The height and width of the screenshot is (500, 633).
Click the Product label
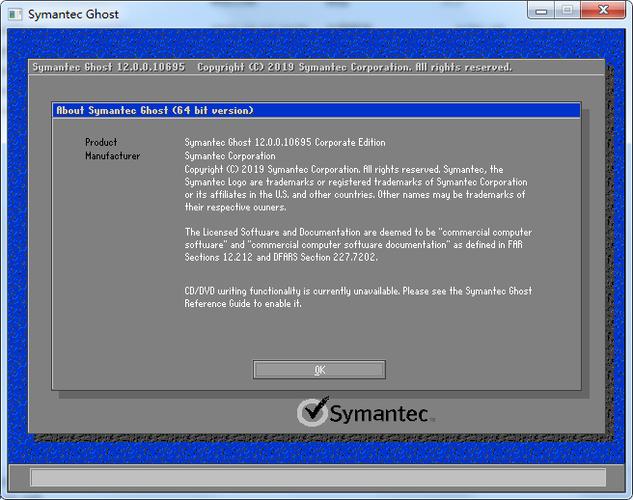click(101, 143)
